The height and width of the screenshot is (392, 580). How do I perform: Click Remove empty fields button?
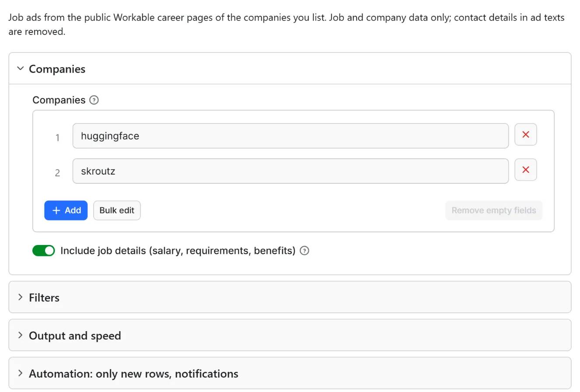click(494, 210)
